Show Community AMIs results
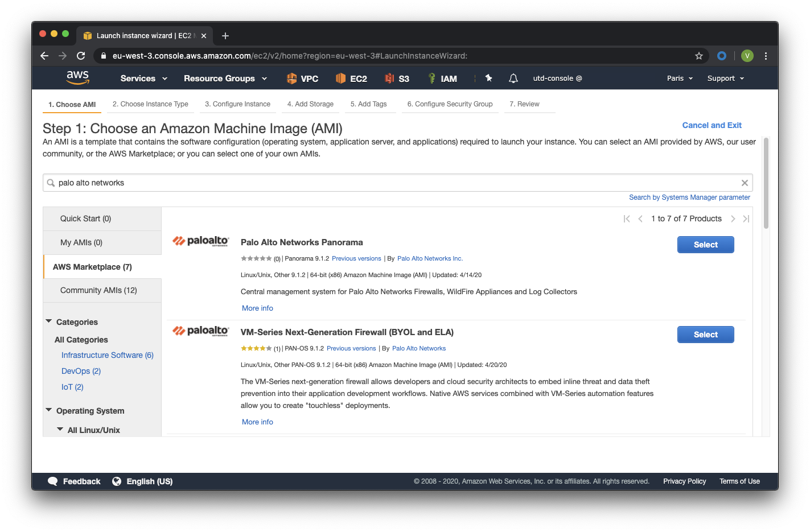 [102, 291]
